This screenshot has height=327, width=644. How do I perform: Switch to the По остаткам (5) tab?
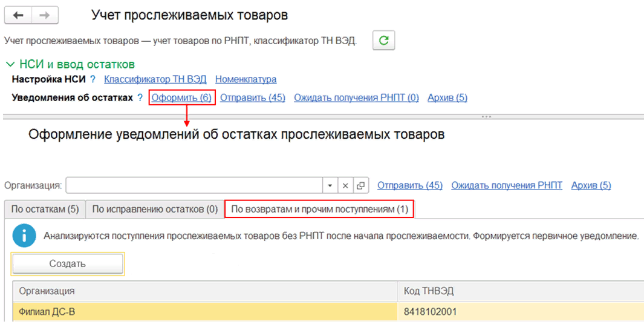[x=45, y=210]
